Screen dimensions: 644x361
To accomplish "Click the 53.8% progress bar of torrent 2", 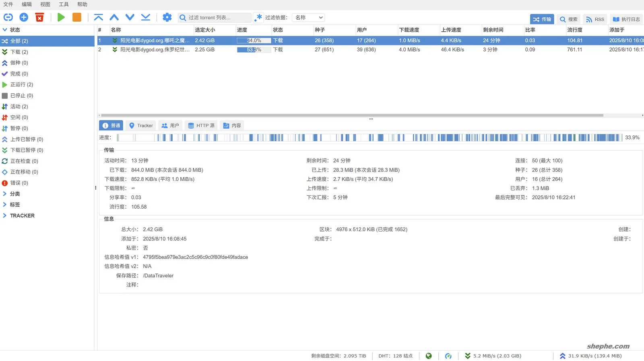I will pyautogui.click(x=254, y=50).
